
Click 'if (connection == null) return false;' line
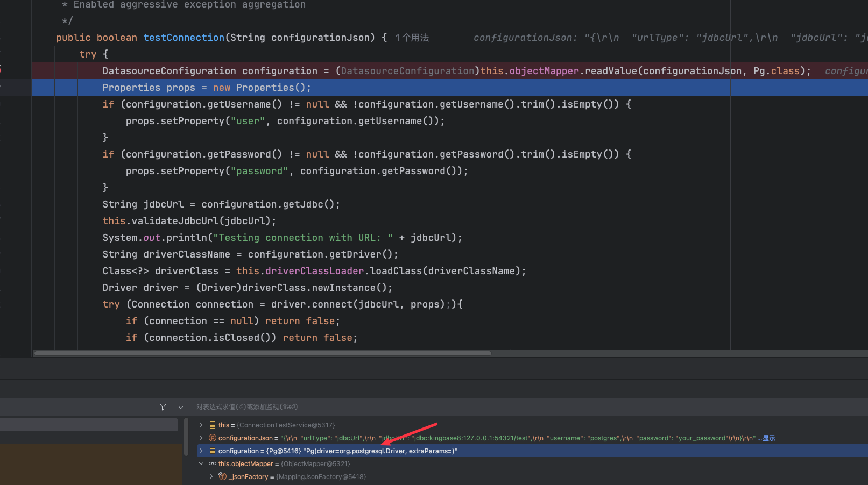tap(233, 321)
